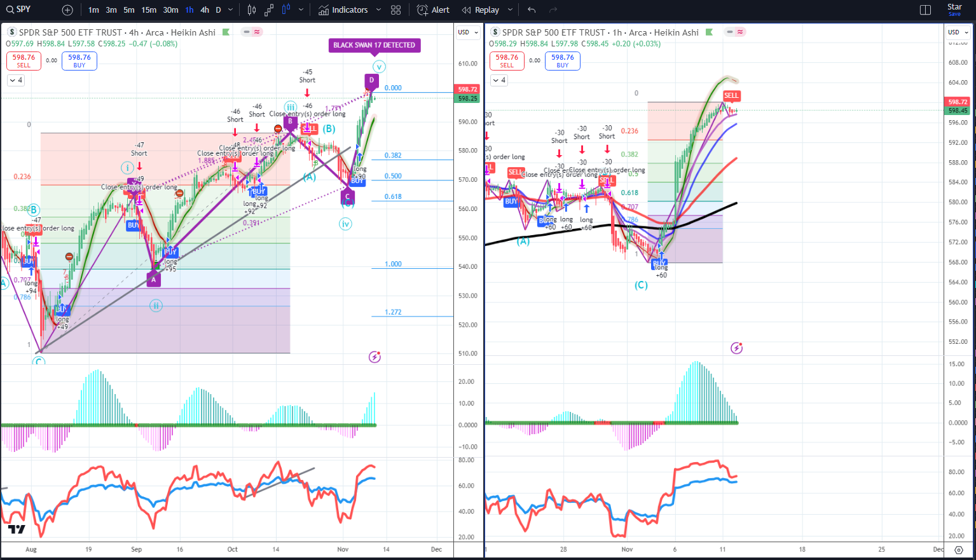Open the indicator templates grid icon

click(396, 10)
